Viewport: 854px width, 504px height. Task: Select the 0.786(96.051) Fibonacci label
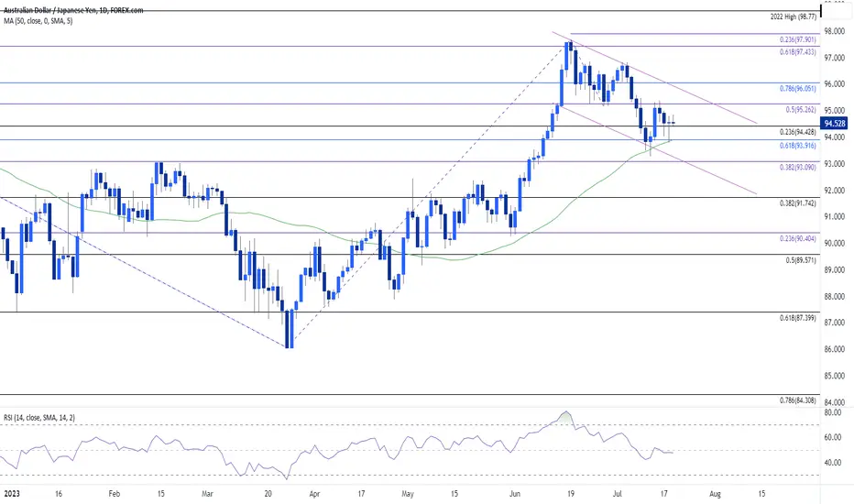(x=798, y=88)
